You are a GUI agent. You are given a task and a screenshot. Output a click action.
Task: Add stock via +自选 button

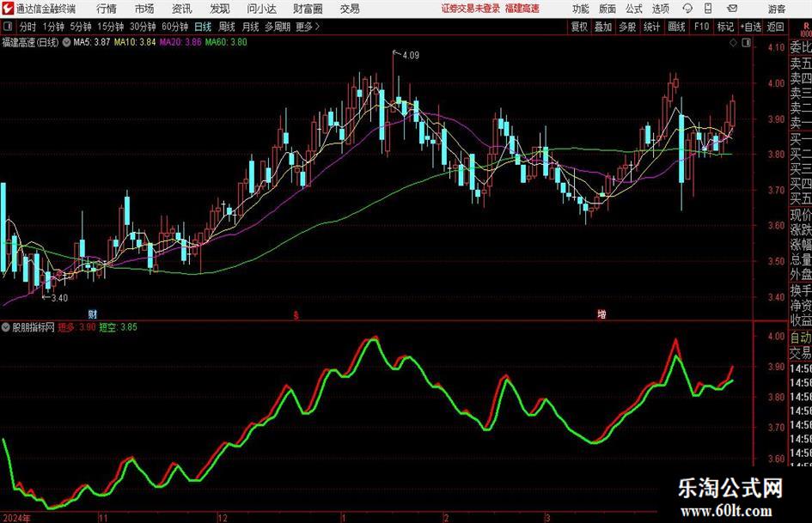pyautogui.click(x=750, y=27)
